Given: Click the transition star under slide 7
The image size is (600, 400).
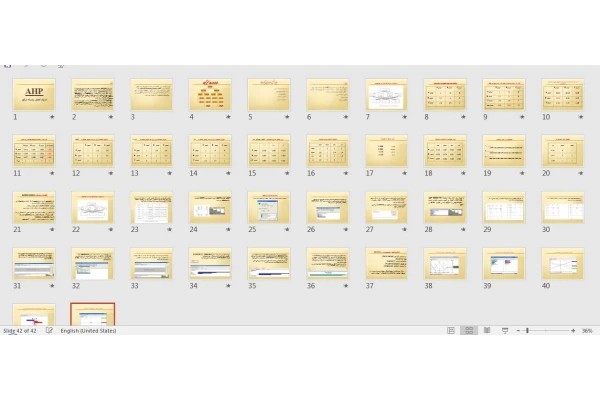Looking at the screenshot, I should pyautogui.click(x=404, y=117).
